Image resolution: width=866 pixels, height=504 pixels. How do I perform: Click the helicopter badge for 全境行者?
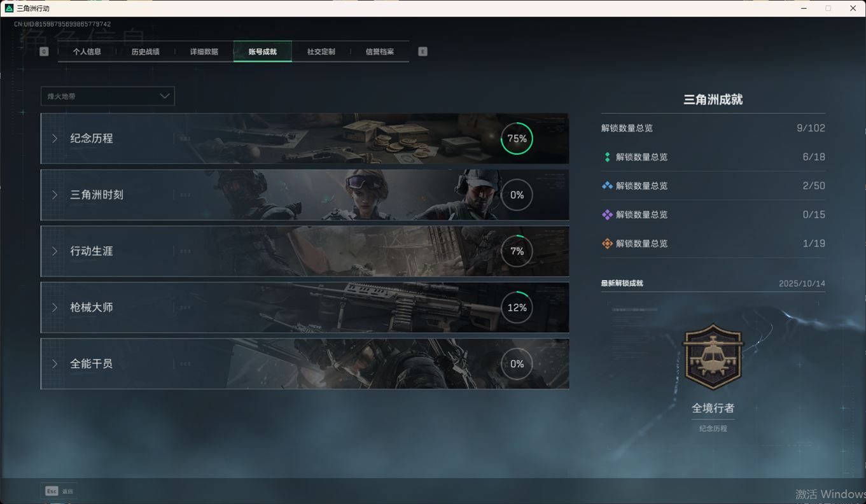coord(713,356)
